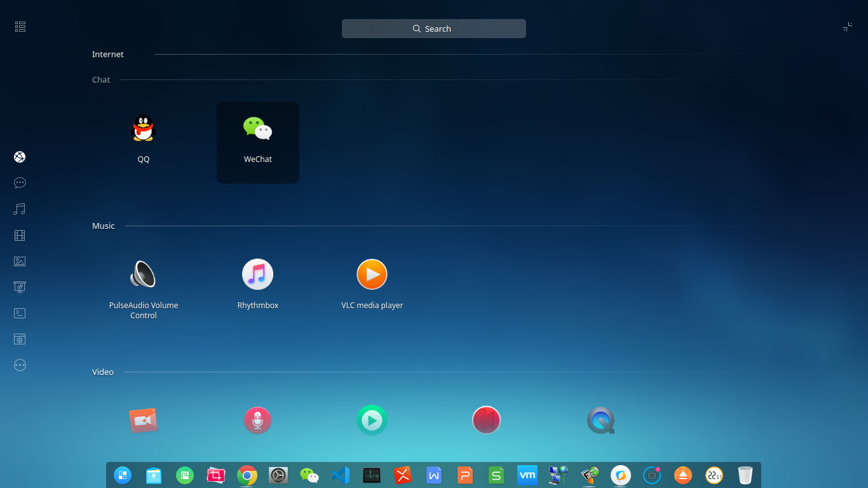Jump to terminal development category in sidebar
Image resolution: width=868 pixels, height=488 pixels.
20,313
